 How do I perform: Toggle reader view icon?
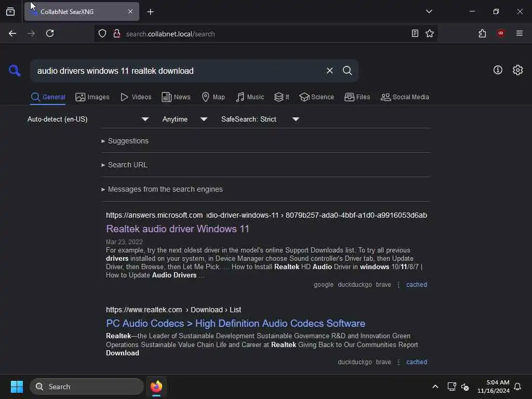[415, 33]
